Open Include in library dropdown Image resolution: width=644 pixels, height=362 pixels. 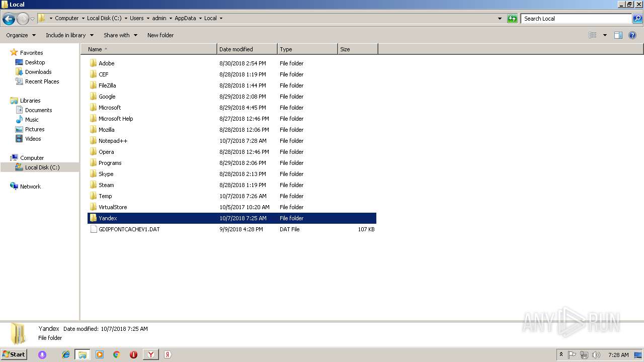(69, 35)
